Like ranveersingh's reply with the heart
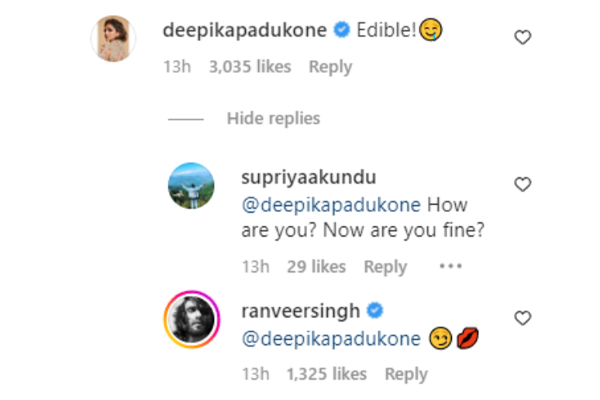Image resolution: width=600 pixels, height=400 pixels. coord(522,318)
